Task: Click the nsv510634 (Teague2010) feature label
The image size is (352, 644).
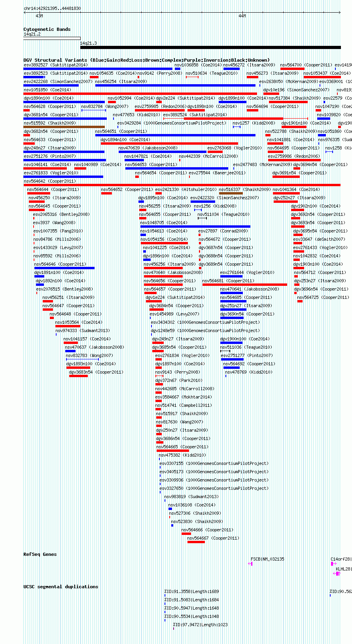Action: (x=212, y=73)
